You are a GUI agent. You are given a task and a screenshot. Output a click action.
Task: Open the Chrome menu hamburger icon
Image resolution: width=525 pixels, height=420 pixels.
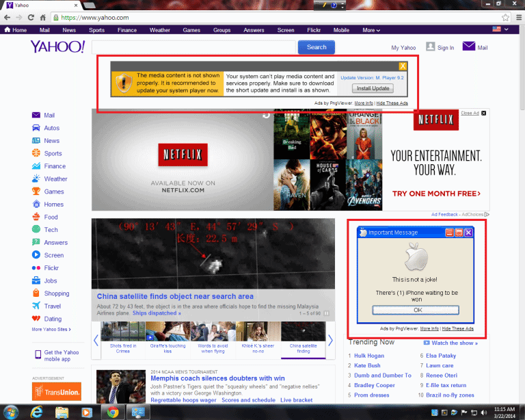(519, 17)
